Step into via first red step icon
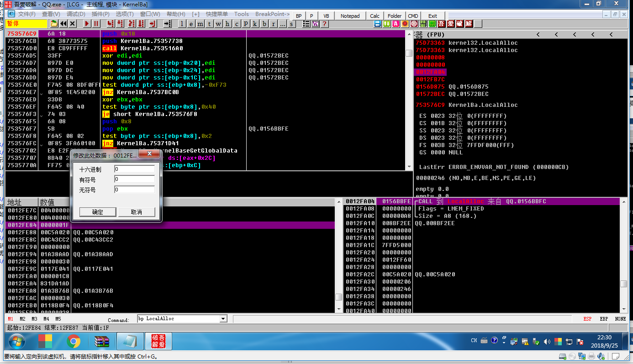 (x=111, y=23)
